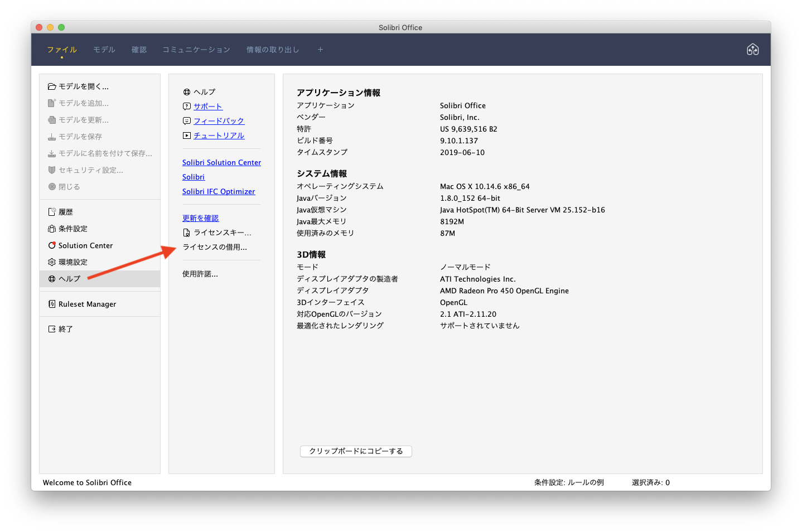Select ヘルプ in the left sidebar
The height and width of the screenshot is (532, 802).
[100, 279]
